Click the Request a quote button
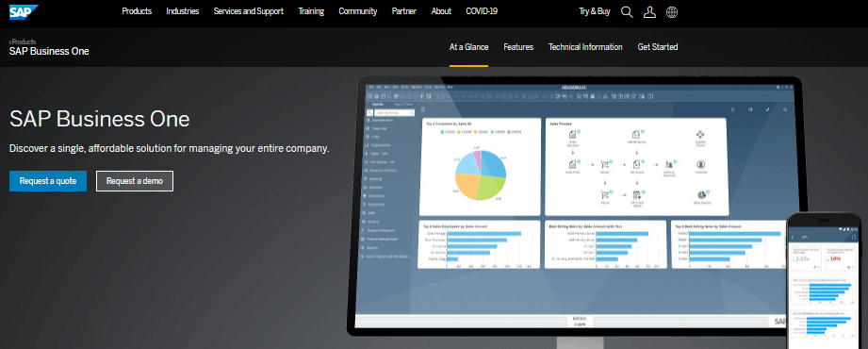Image resolution: width=868 pixels, height=349 pixels. click(x=48, y=181)
